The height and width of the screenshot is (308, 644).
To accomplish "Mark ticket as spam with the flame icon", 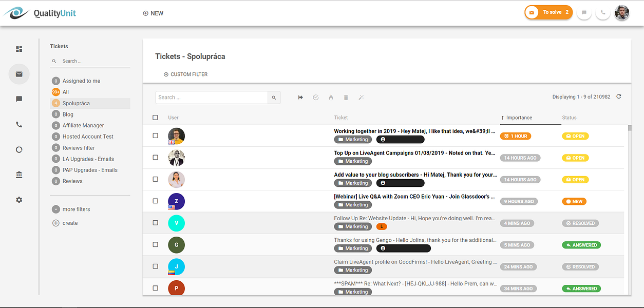I will click(331, 97).
